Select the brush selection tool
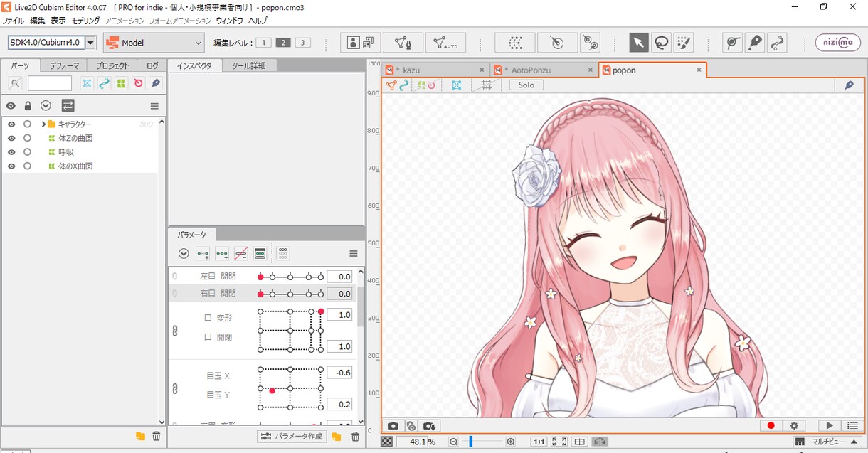 (x=684, y=43)
